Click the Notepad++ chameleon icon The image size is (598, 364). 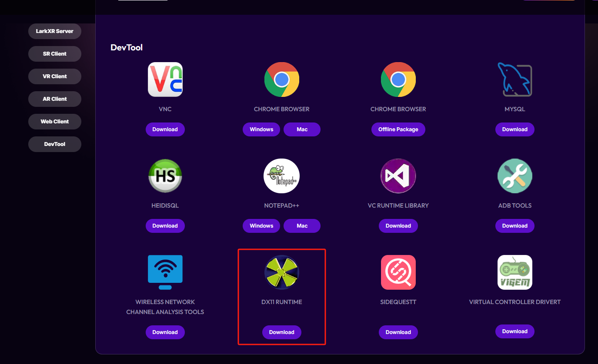click(x=282, y=176)
